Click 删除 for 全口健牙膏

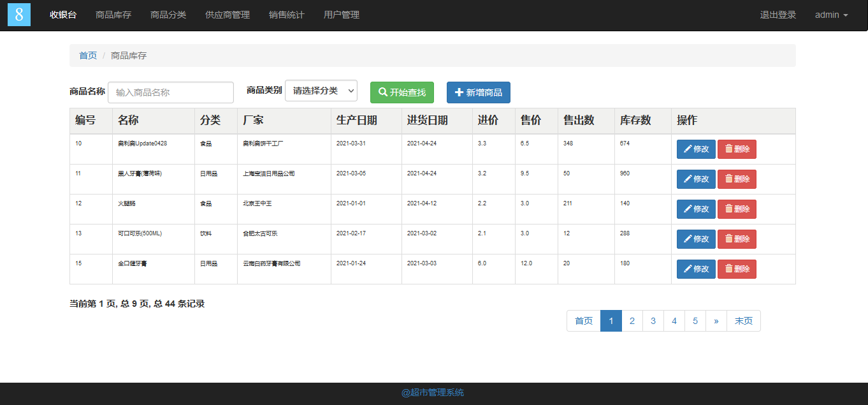[x=737, y=269]
